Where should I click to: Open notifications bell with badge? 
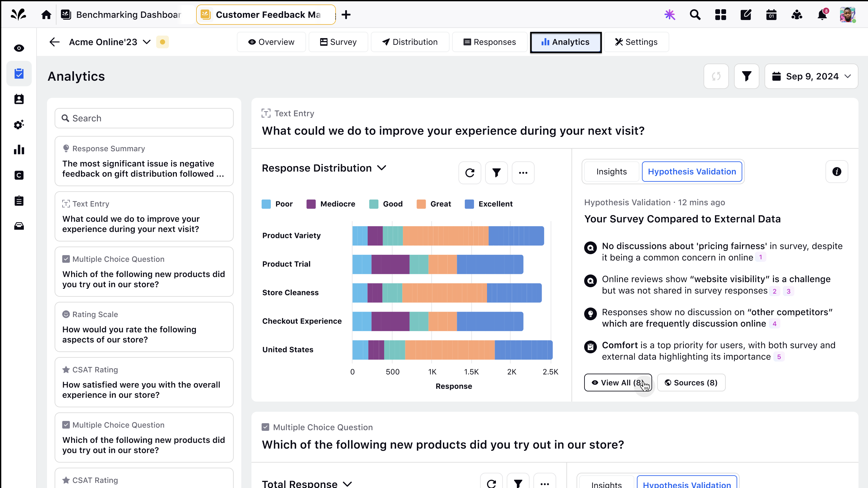pos(822,15)
